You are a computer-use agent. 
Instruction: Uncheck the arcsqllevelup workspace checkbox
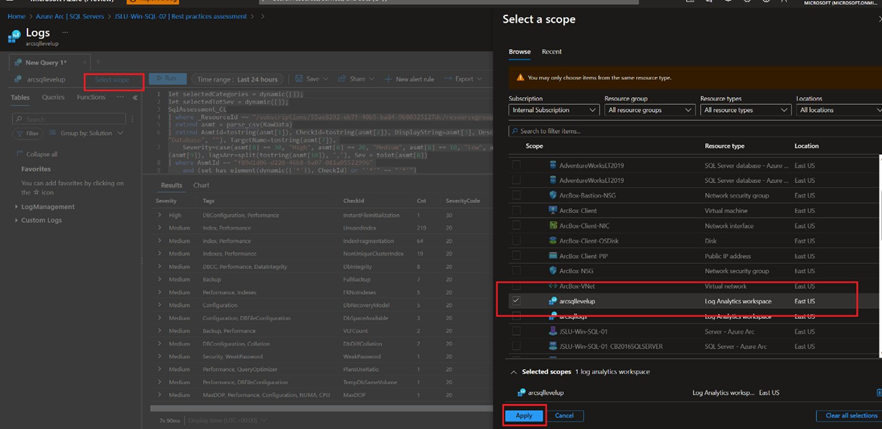(x=516, y=300)
